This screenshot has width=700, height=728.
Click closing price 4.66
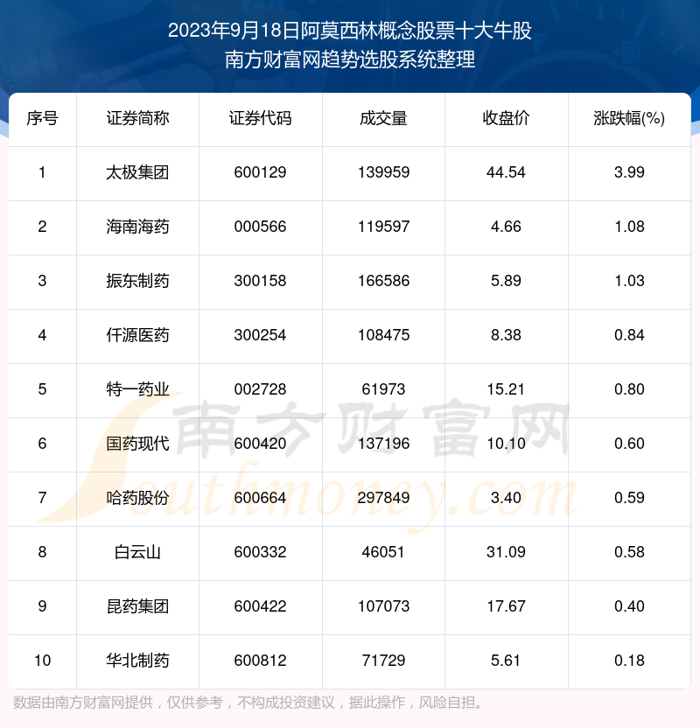[506, 227]
